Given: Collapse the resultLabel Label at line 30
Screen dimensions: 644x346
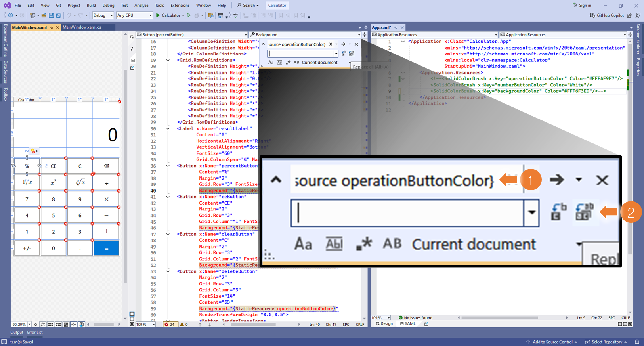Looking at the screenshot, I should point(168,128).
